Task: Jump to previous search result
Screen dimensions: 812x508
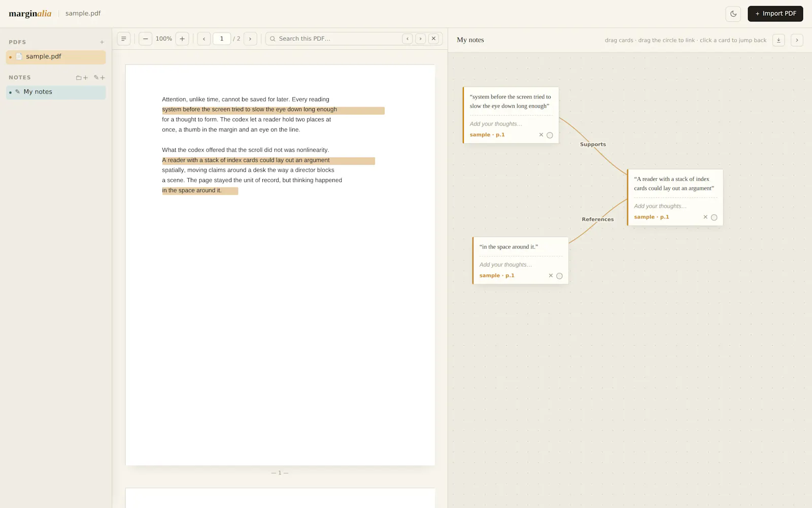Action: tap(408, 39)
